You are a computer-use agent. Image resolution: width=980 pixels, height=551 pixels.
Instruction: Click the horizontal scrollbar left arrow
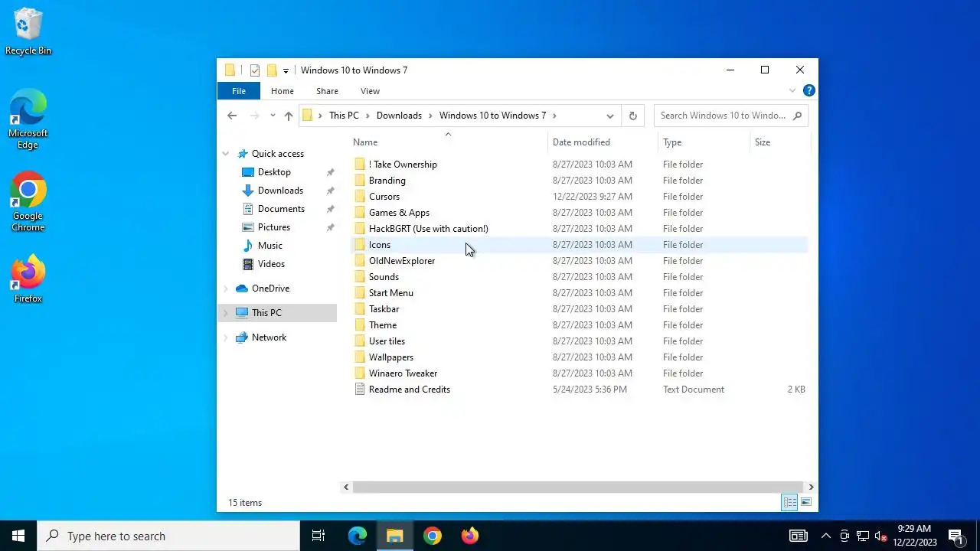point(346,487)
